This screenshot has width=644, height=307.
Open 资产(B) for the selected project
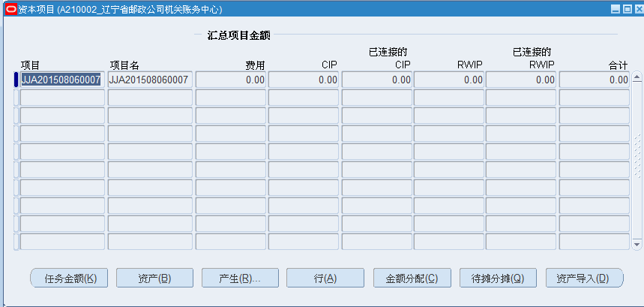click(154, 278)
